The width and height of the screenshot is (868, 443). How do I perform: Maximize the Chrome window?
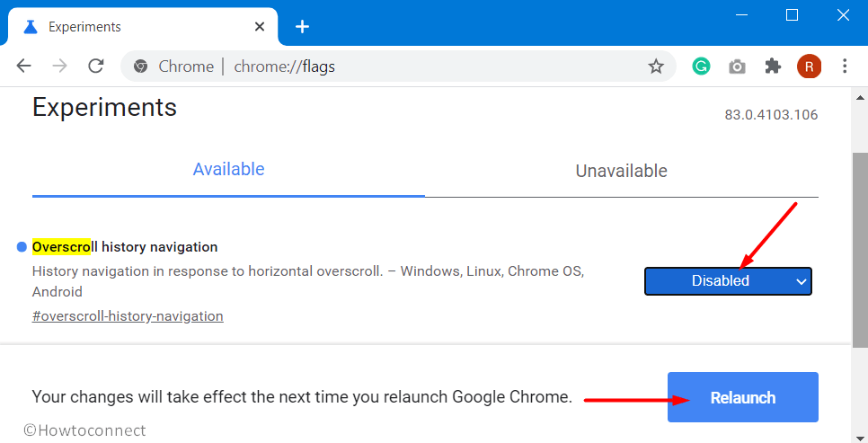point(793,15)
